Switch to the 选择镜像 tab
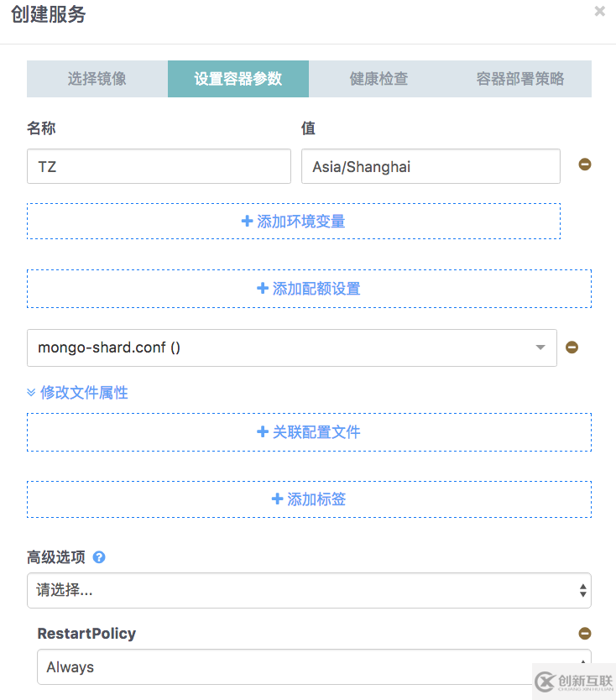The height and width of the screenshot is (700, 616). (x=97, y=79)
